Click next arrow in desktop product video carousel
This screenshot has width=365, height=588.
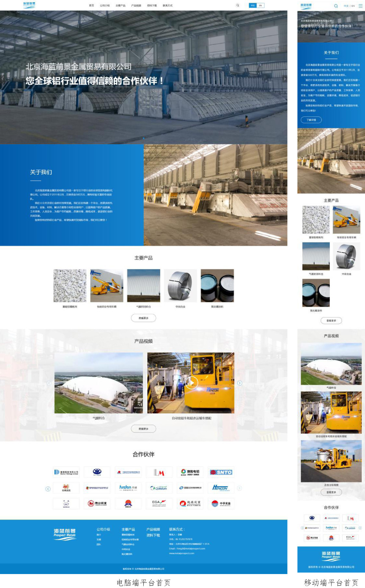click(240, 383)
